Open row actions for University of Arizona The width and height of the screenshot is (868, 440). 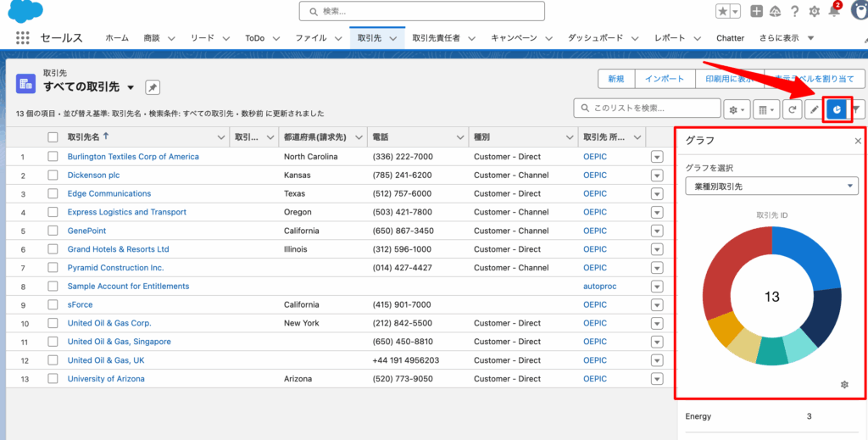point(657,379)
